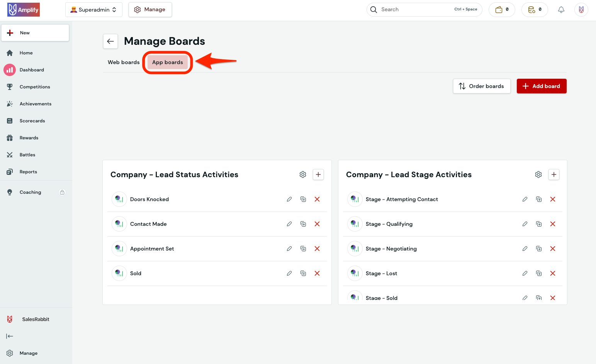596x364 pixels.
Task: Open Dashboard from the sidebar
Action: (32, 69)
